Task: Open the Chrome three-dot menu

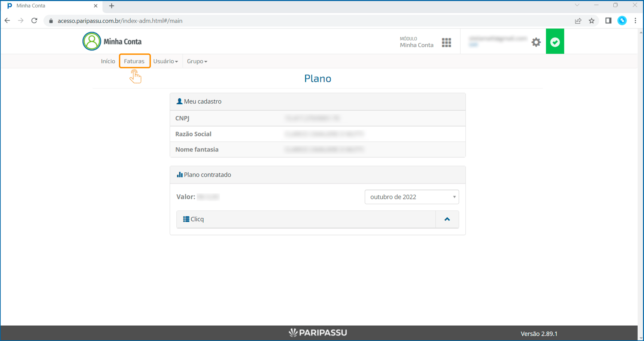Action: click(x=635, y=21)
